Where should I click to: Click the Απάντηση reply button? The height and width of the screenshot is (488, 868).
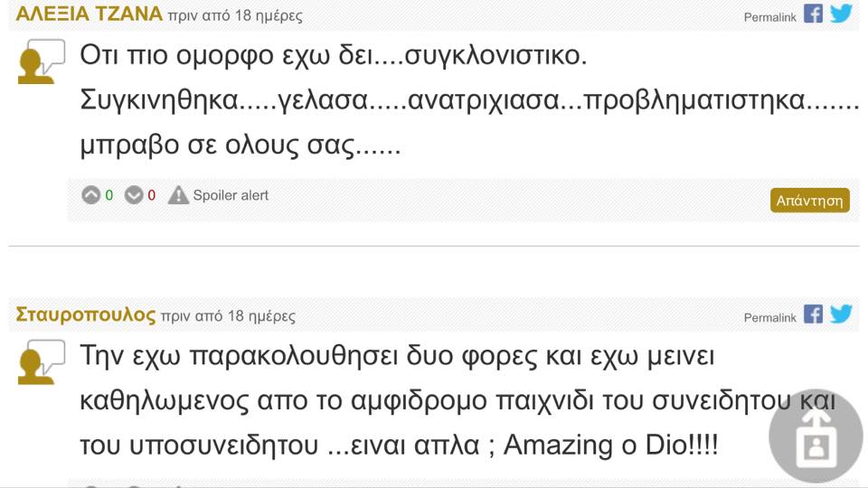click(810, 201)
